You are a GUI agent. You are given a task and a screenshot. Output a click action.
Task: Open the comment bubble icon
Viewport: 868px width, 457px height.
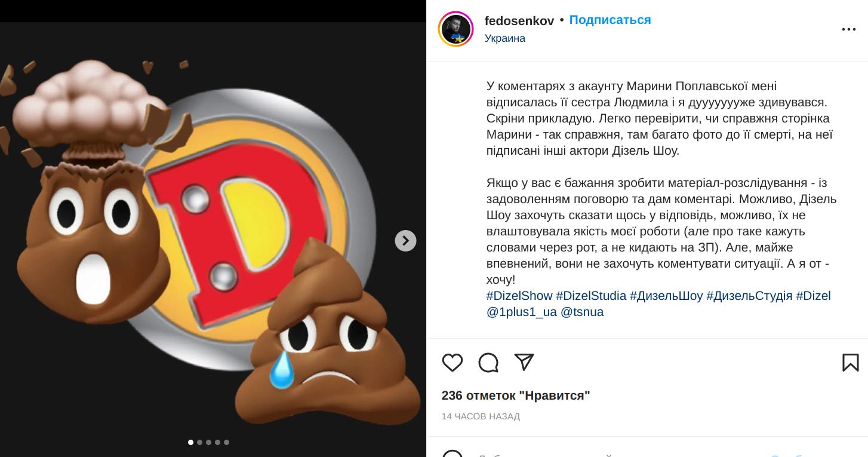coord(488,362)
